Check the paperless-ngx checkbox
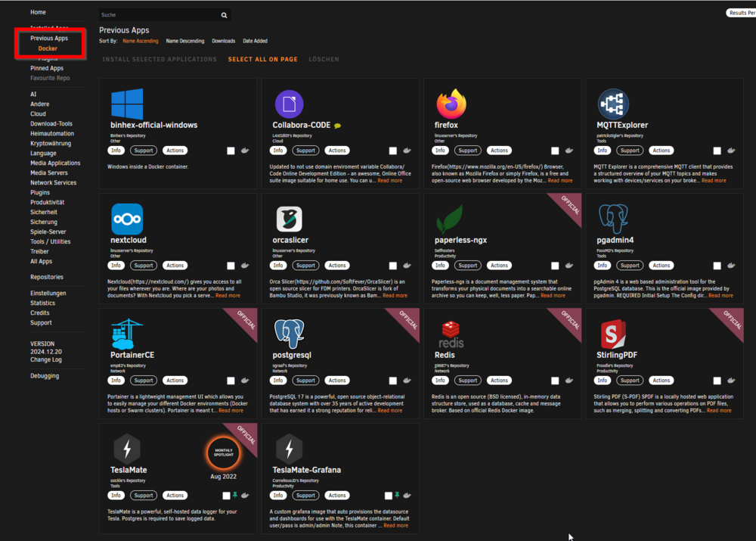The image size is (756, 541). click(x=555, y=266)
